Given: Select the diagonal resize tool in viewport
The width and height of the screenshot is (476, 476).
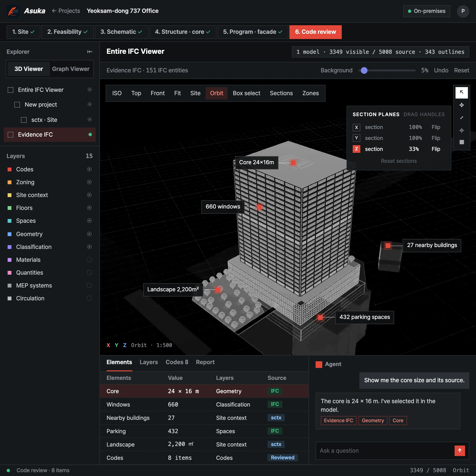Looking at the screenshot, I should point(461,118).
